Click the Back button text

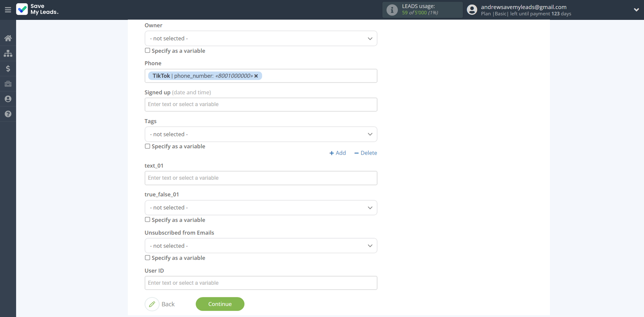pyautogui.click(x=168, y=304)
